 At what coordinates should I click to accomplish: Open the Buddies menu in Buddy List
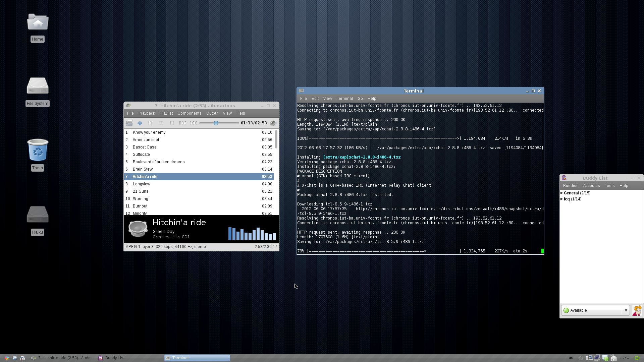point(571,186)
